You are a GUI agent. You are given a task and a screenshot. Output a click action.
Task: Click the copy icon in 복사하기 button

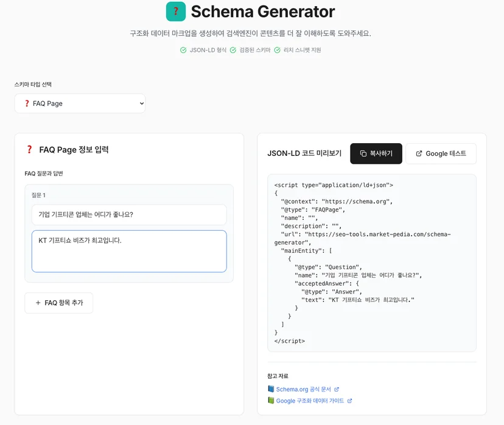click(x=363, y=153)
